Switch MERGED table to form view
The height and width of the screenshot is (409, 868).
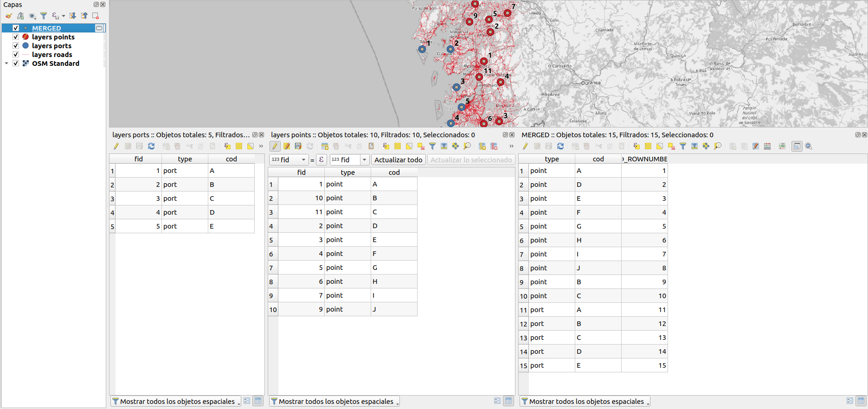[850, 401]
